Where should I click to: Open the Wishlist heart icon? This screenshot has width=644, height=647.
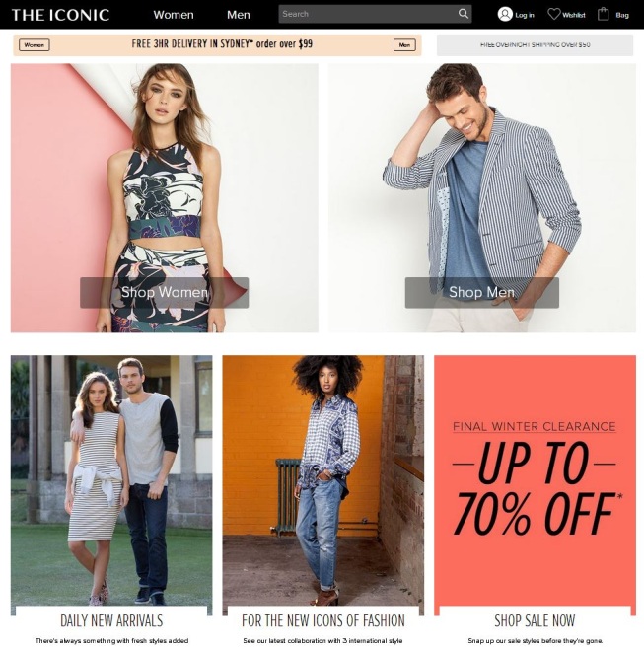553,14
